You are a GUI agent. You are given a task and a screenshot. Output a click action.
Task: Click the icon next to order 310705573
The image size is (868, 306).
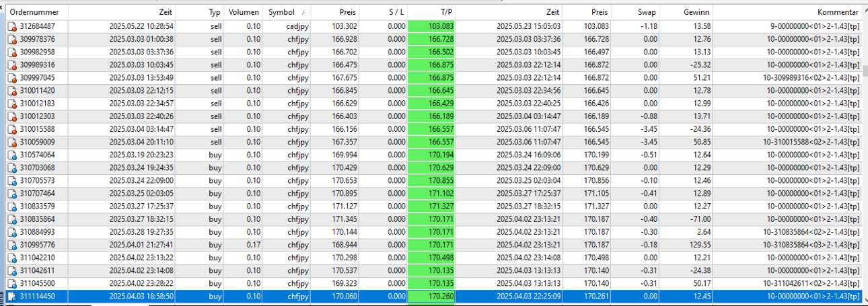(11, 180)
